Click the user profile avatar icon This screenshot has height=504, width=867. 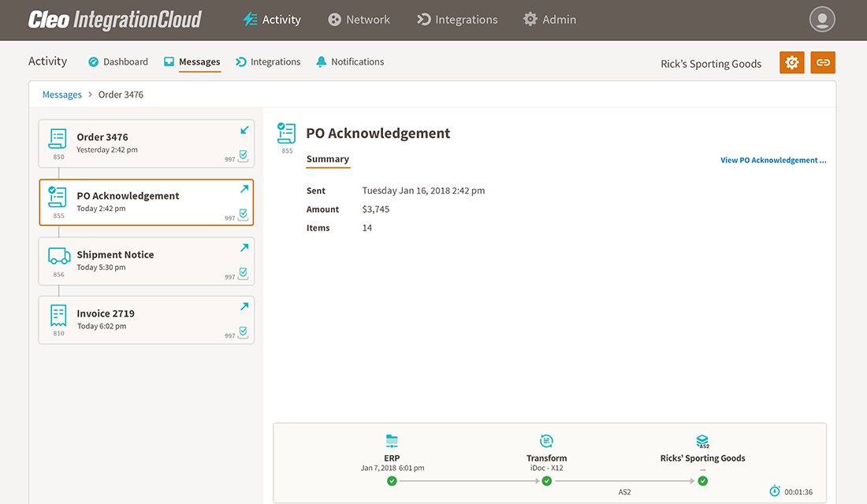click(822, 20)
